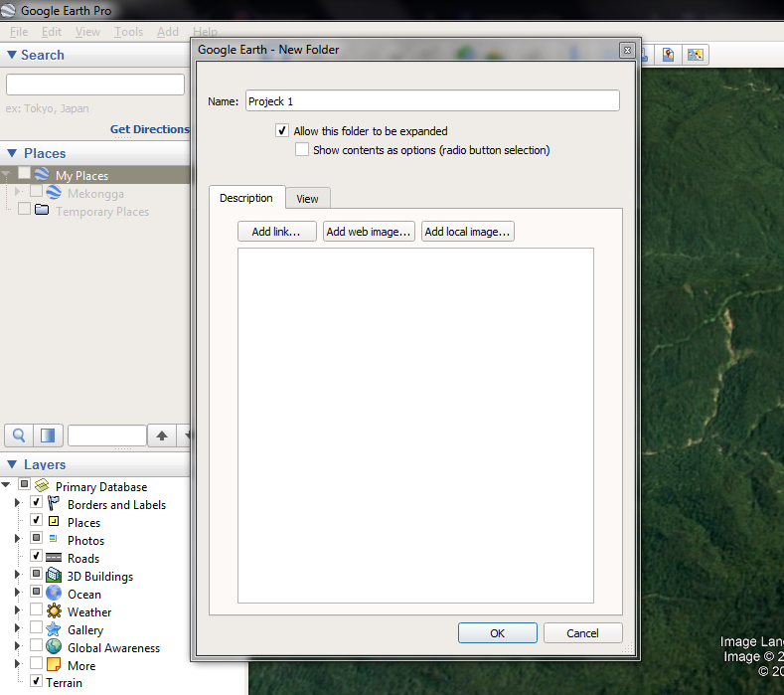Enable the Weather layer checkbox
This screenshot has height=695, width=784.
tap(36, 609)
